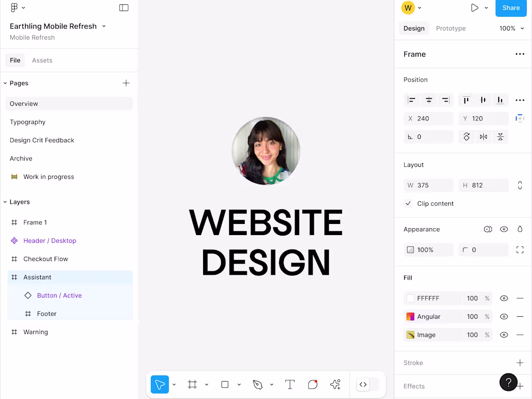
Task: Align top in Position section
Action: click(x=466, y=100)
